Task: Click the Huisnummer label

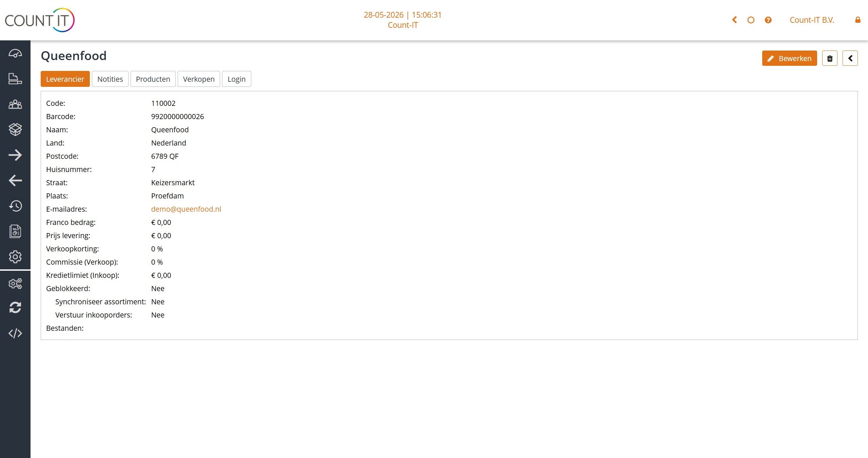Action: pos(69,169)
